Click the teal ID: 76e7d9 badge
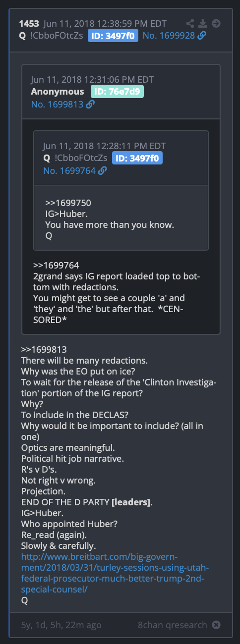Image resolution: width=240 pixels, height=644 pixels. click(117, 92)
